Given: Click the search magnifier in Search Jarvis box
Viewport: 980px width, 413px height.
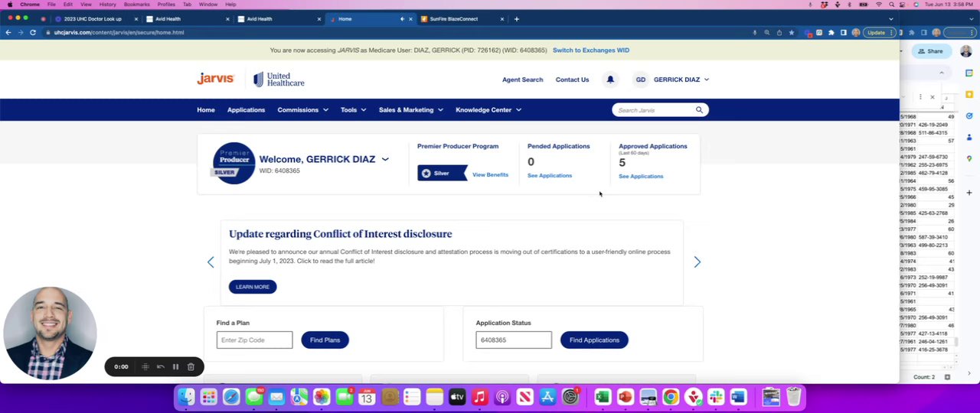Looking at the screenshot, I should (699, 110).
